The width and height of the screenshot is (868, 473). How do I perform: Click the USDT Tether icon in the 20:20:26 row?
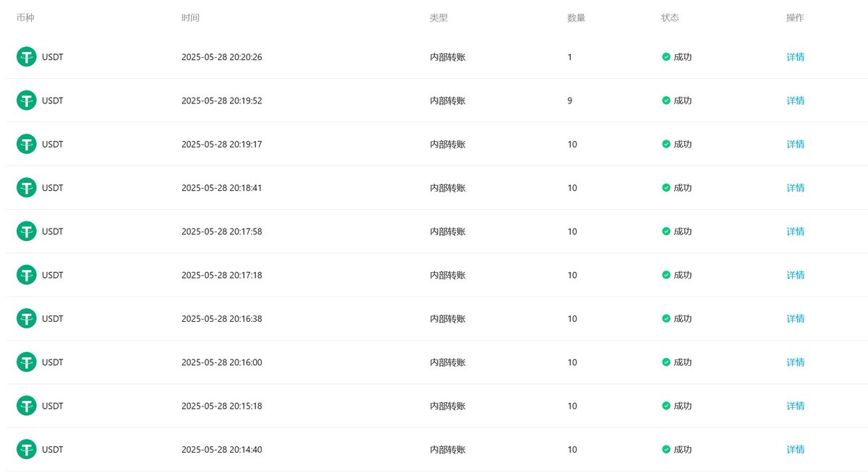pos(27,57)
